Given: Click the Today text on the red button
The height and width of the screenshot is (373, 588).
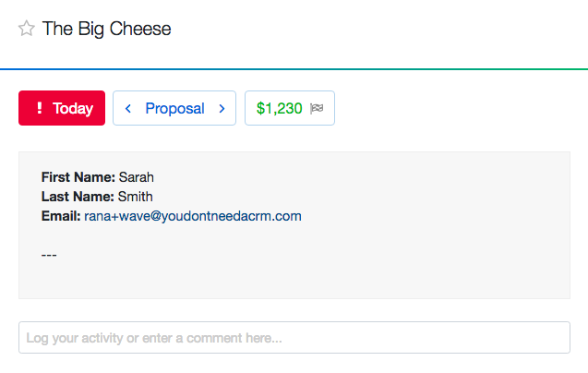Looking at the screenshot, I should (73, 109).
